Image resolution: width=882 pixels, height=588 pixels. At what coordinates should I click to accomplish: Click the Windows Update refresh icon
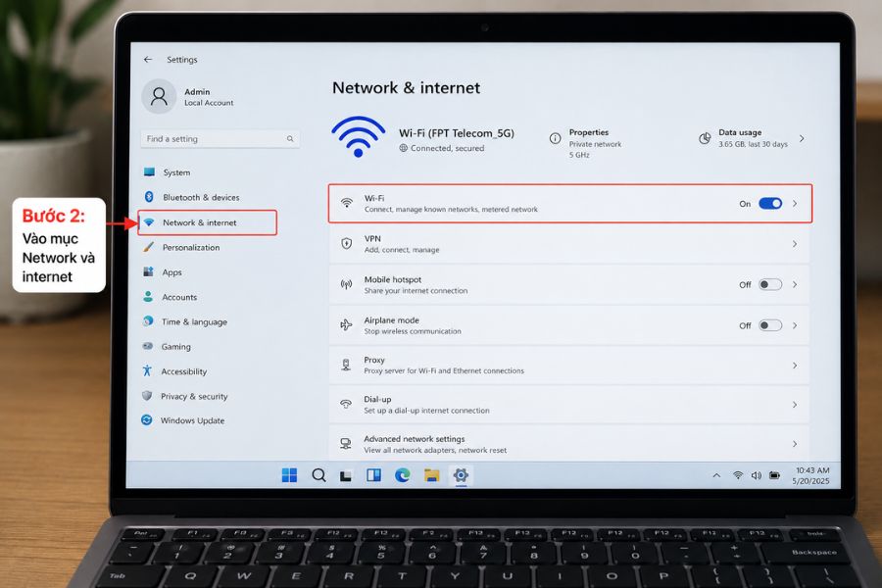[146, 419]
